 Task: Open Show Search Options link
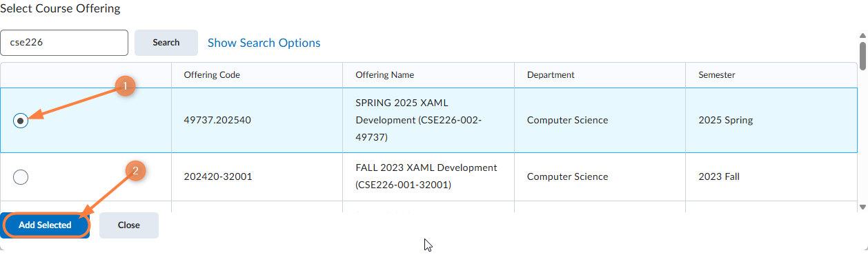[x=264, y=43]
